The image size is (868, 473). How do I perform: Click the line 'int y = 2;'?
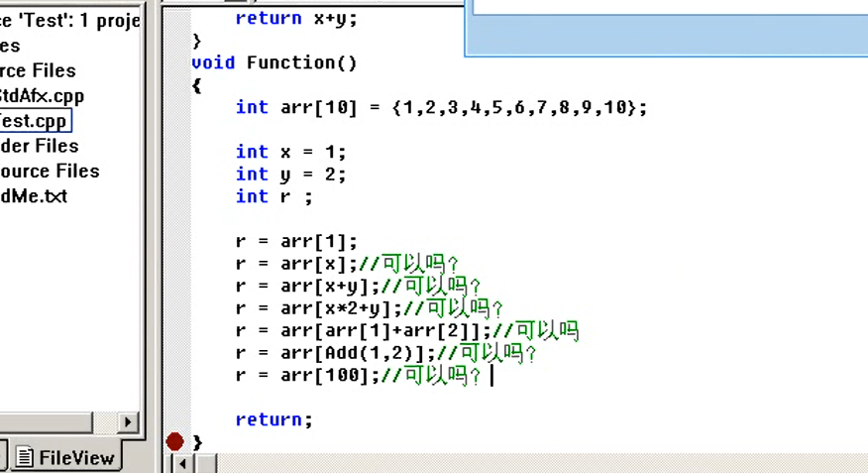[290, 175]
